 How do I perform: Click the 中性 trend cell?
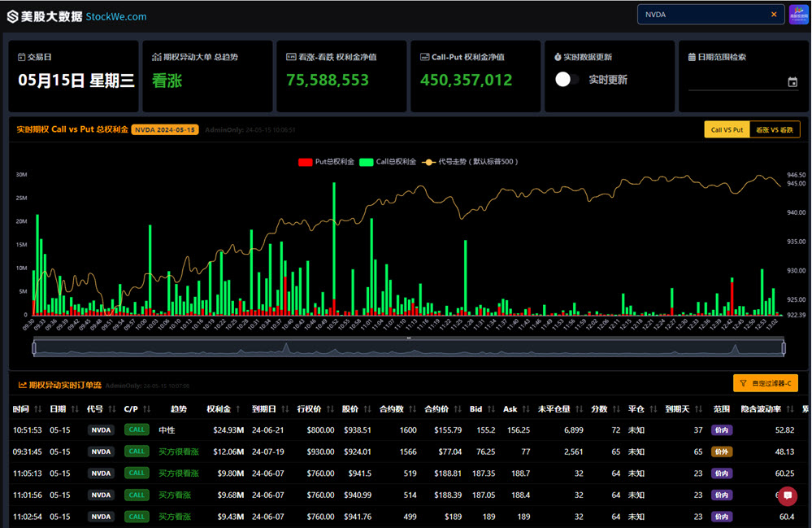coord(167,430)
